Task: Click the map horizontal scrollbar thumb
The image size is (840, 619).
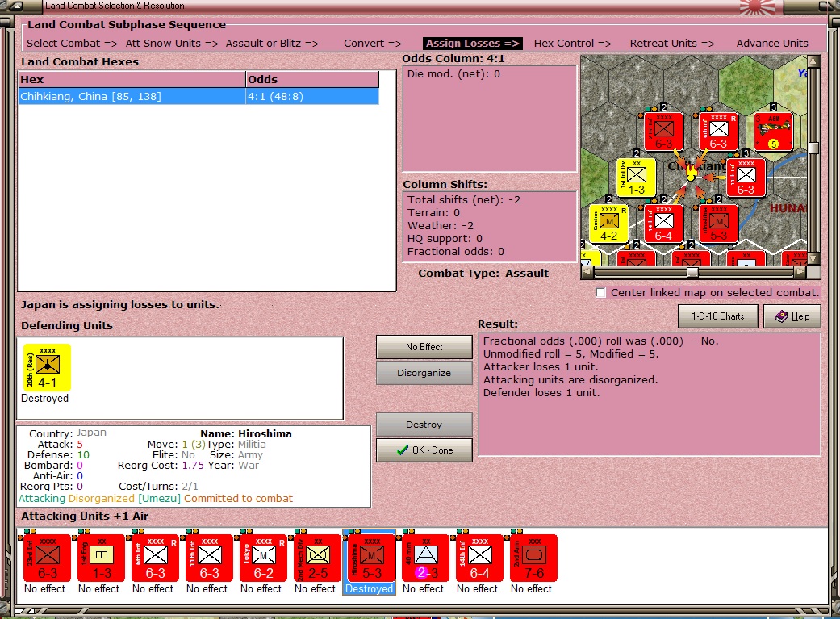Action: (x=692, y=272)
